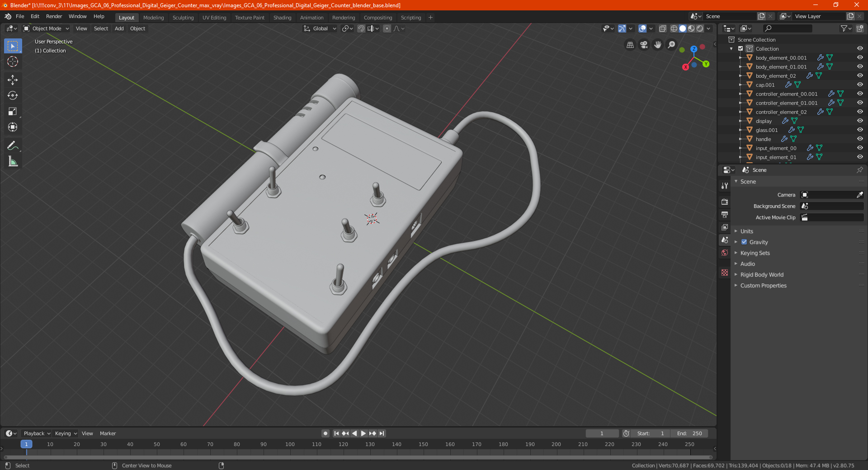
Task: Open the View Layer properties tab
Action: click(x=725, y=227)
